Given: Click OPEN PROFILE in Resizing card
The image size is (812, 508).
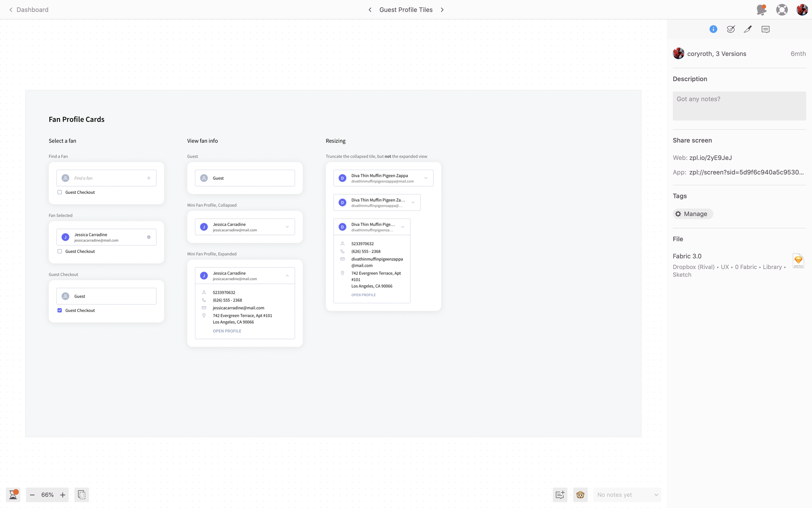Looking at the screenshot, I should point(363,295).
